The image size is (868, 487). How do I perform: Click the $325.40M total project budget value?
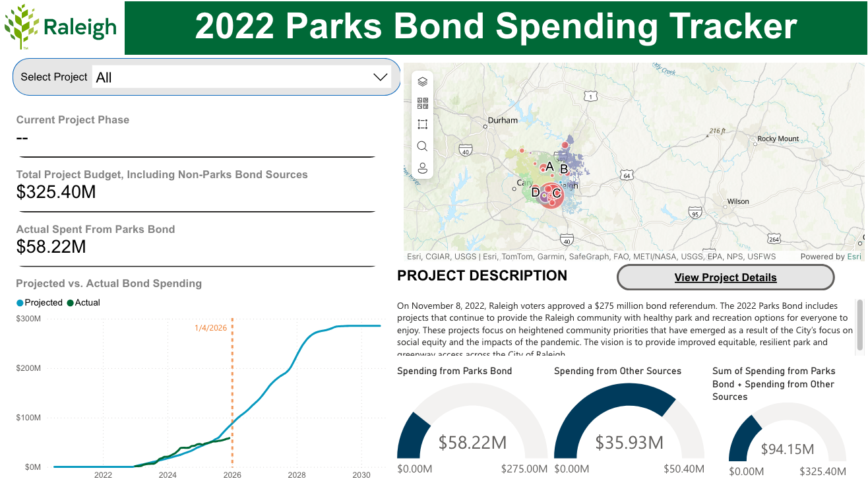click(x=56, y=192)
